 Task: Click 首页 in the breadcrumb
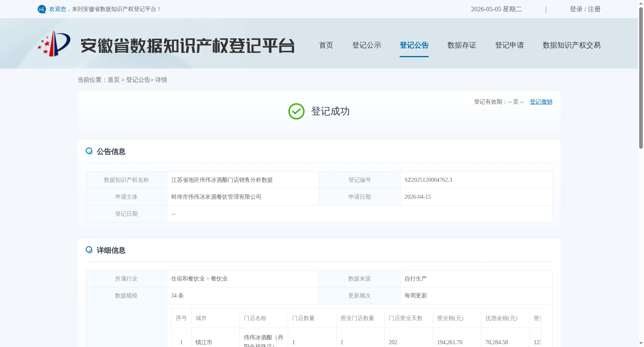click(114, 80)
